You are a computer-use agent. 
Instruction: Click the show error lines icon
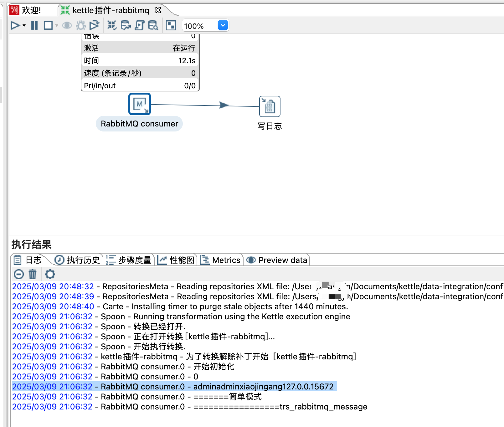(x=19, y=274)
